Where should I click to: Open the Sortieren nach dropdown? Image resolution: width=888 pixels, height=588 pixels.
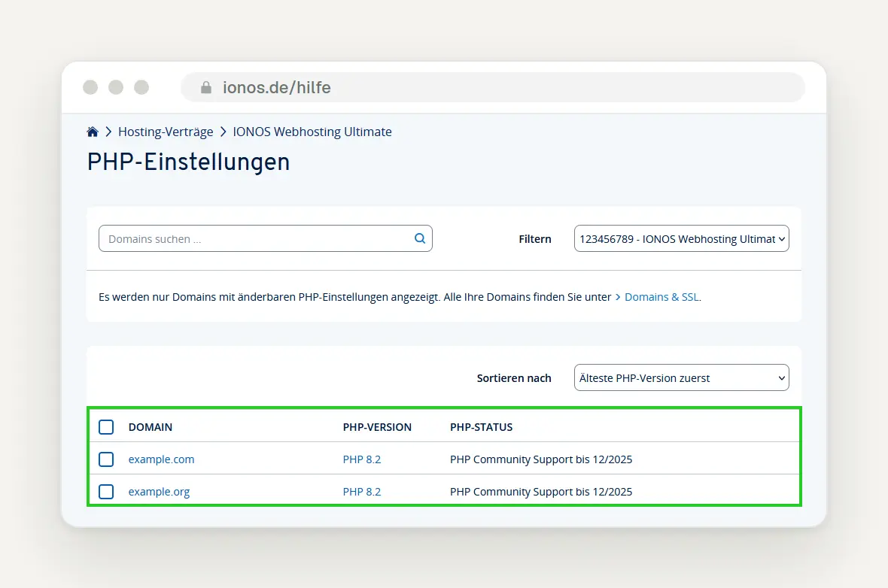pyautogui.click(x=681, y=377)
